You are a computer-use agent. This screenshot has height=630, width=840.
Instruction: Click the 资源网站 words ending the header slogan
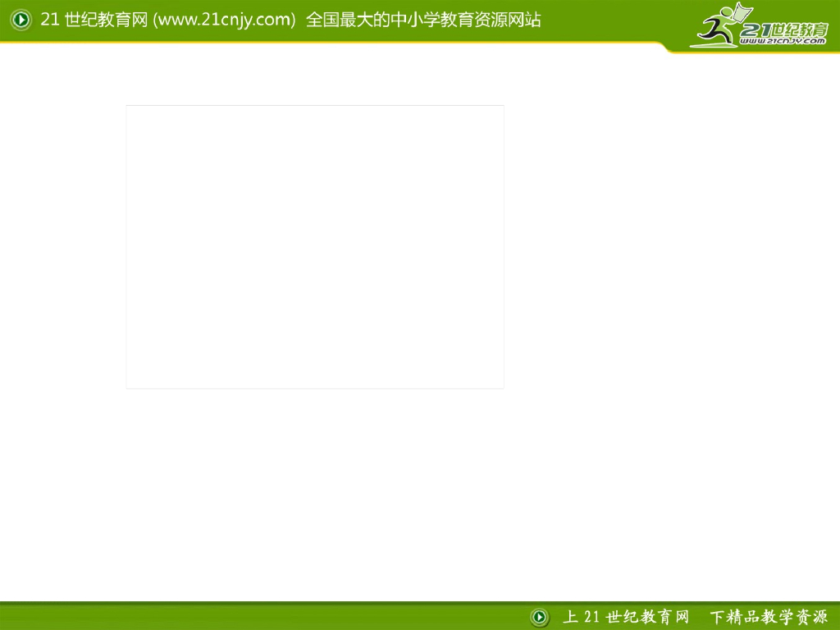[x=507, y=21]
